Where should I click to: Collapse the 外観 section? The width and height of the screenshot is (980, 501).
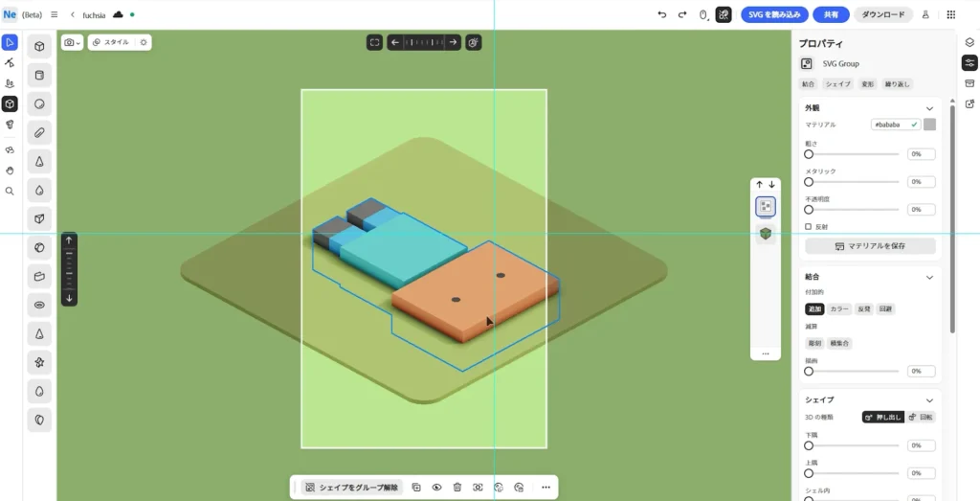click(x=929, y=108)
